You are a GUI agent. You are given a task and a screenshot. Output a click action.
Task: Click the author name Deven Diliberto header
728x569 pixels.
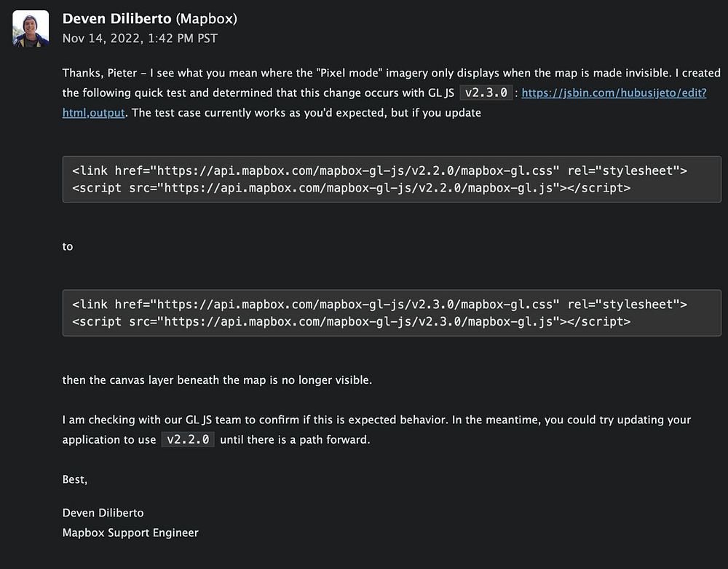pyautogui.click(x=117, y=19)
